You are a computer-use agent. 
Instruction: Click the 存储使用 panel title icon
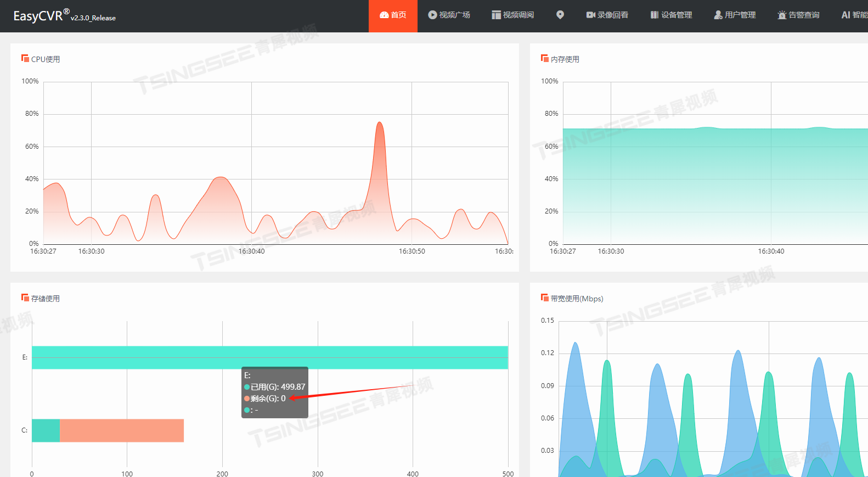pyautogui.click(x=25, y=298)
